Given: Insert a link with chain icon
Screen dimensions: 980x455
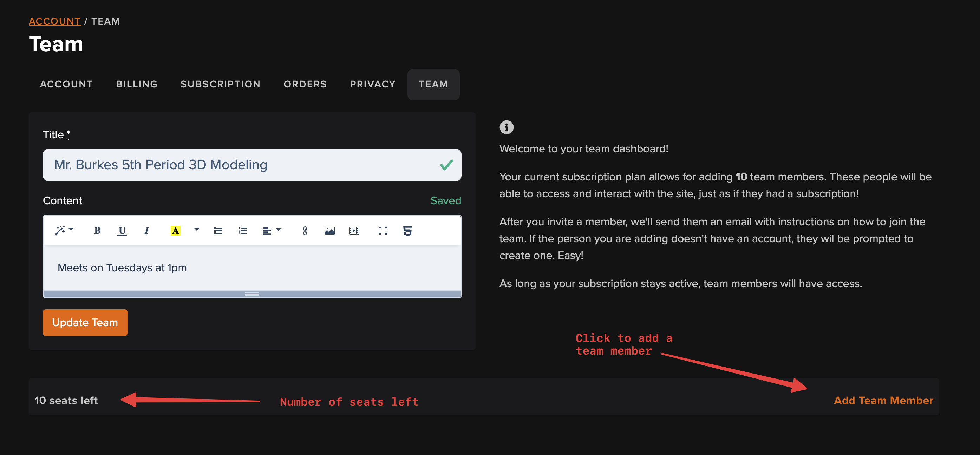Looking at the screenshot, I should coord(305,230).
